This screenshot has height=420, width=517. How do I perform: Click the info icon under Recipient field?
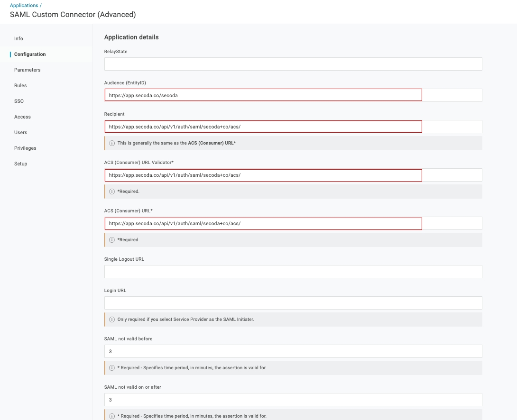coord(112,143)
